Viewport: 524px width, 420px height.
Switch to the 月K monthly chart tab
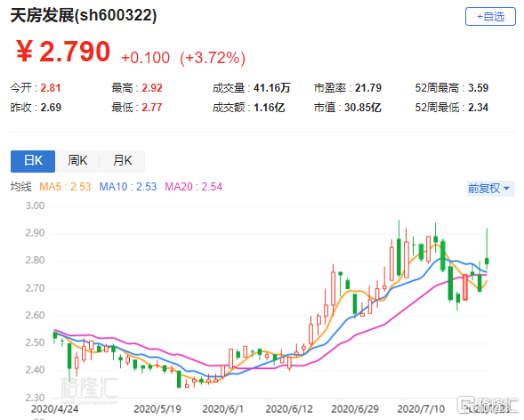[122, 161]
